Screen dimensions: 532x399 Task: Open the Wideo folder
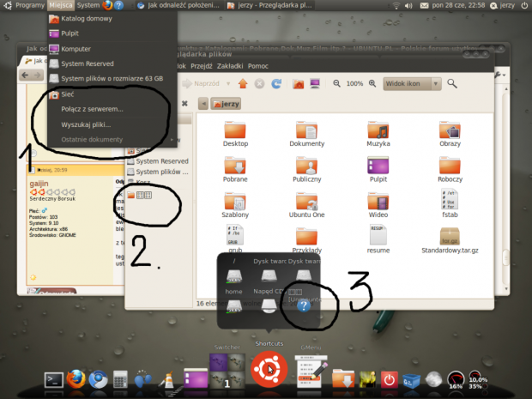tap(378, 205)
